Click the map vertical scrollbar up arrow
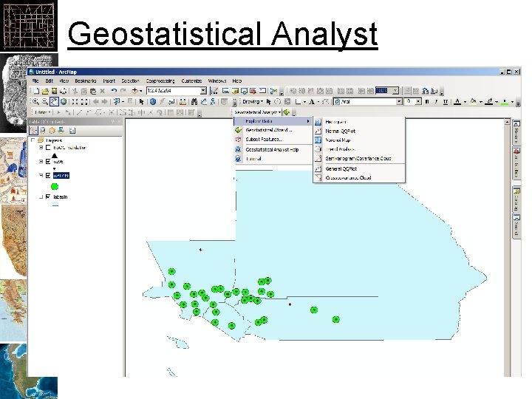The width and height of the screenshot is (532, 399). (507, 122)
